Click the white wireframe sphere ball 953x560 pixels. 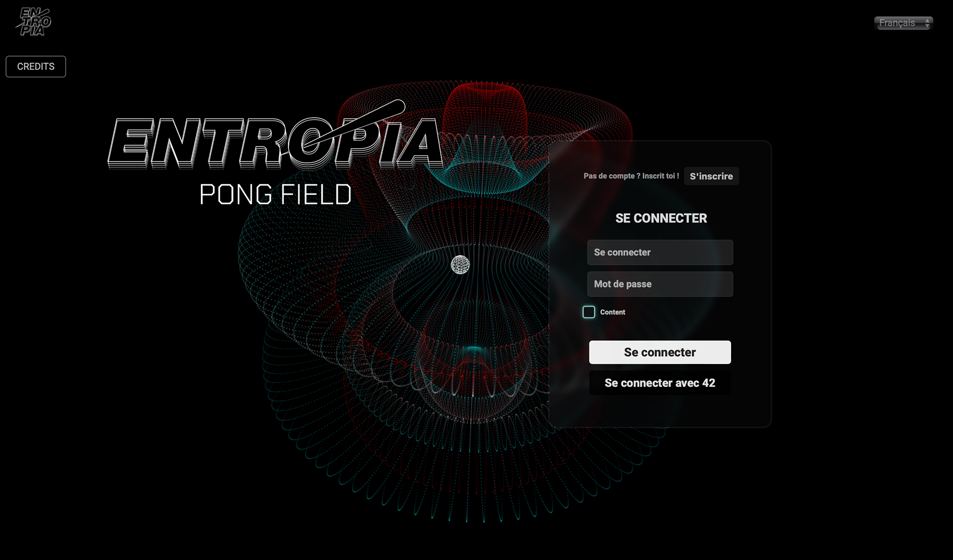[460, 265]
